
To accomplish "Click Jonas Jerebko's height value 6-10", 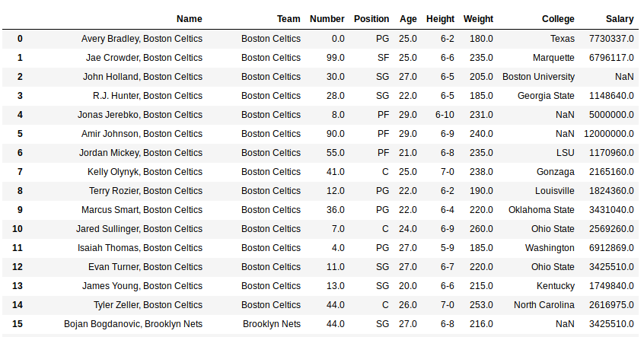I will click(445, 115).
